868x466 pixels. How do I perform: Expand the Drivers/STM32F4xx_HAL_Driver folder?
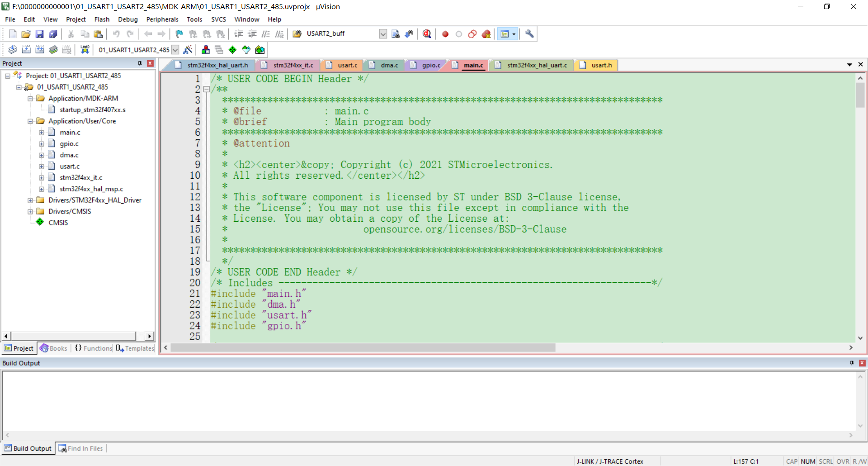tap(30, 200)
